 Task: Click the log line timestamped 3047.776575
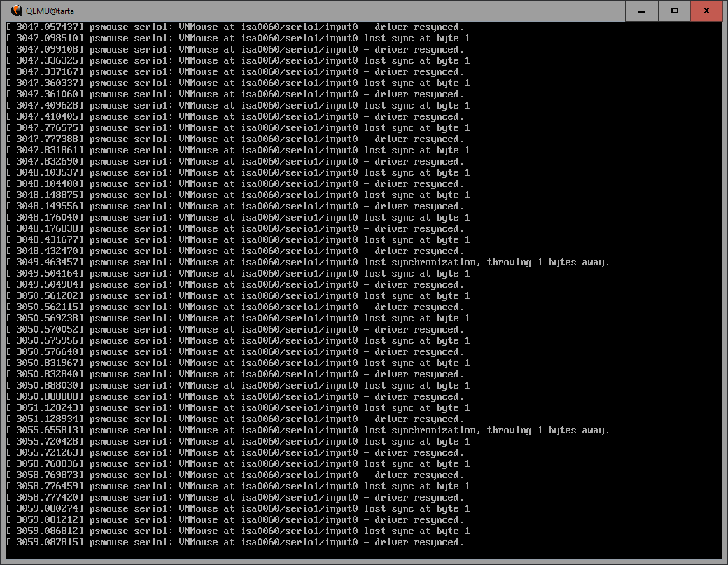[x=237, y=128]
